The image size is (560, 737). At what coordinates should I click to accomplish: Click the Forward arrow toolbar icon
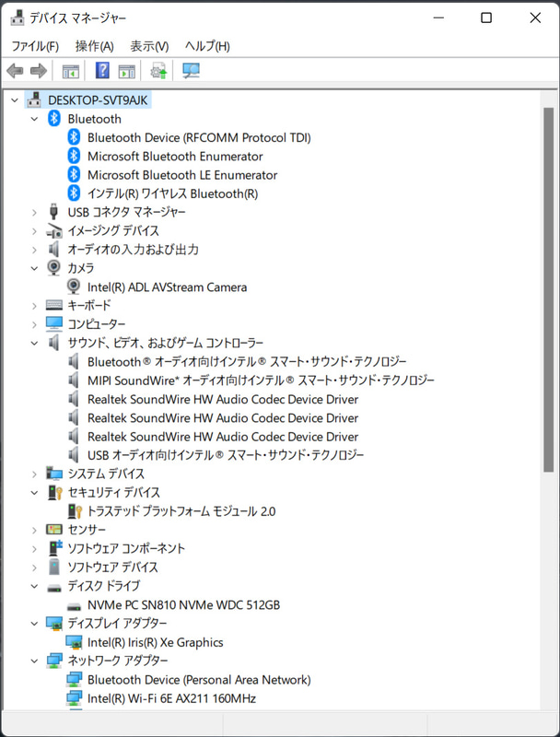pyautogui.click(x=39, y=71)
